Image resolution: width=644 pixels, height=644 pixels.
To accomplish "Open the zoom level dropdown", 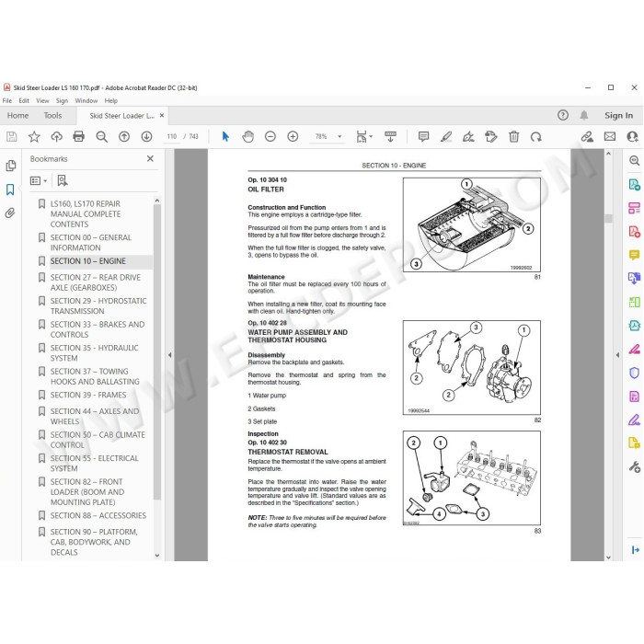I will [339, 136].
